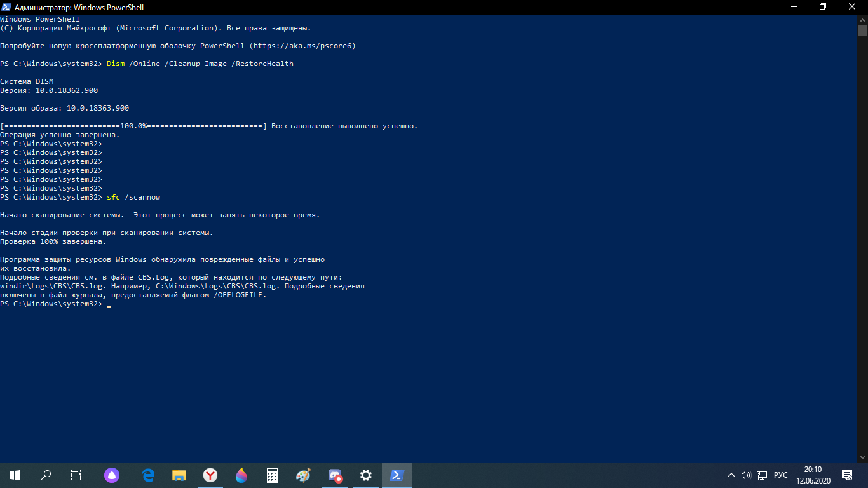Open volume control in system tray

click(x=746, y=475)
